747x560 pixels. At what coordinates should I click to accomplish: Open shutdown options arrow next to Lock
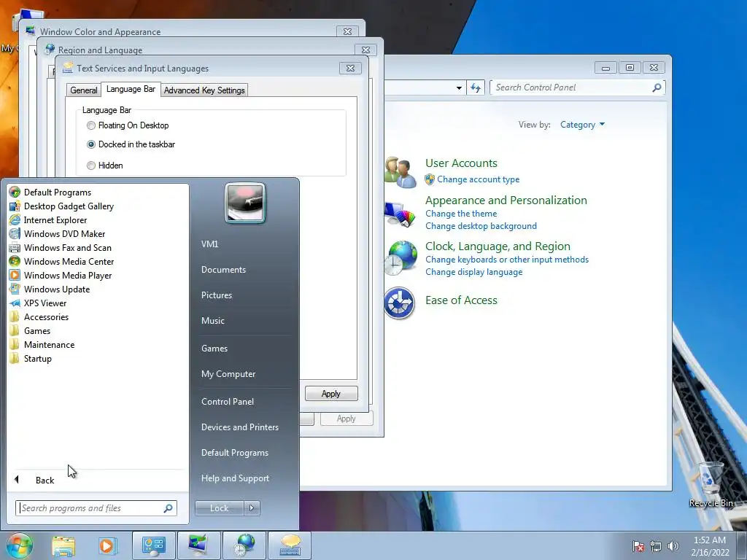(x=252, y=508)
